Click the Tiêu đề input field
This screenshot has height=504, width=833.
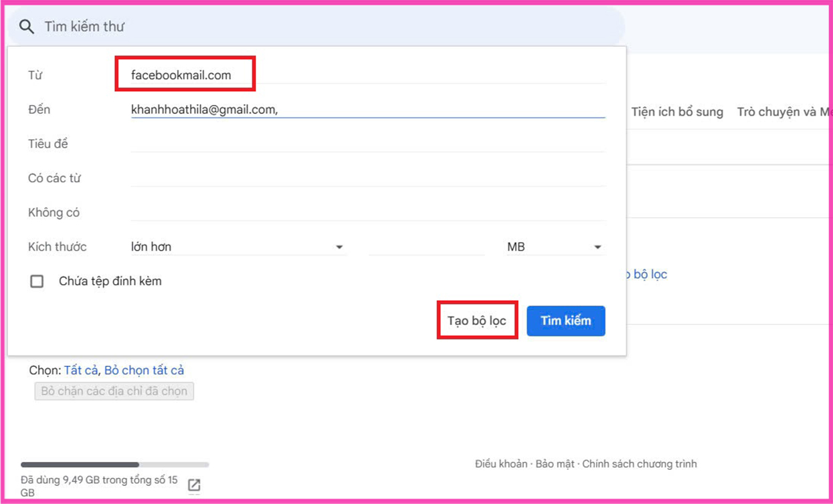point(368,144)
